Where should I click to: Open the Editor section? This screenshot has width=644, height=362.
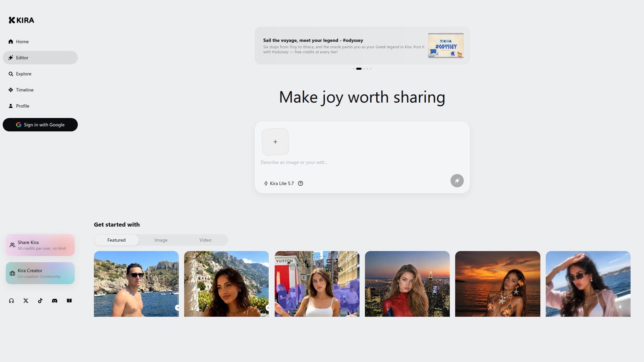coord(40,58)
